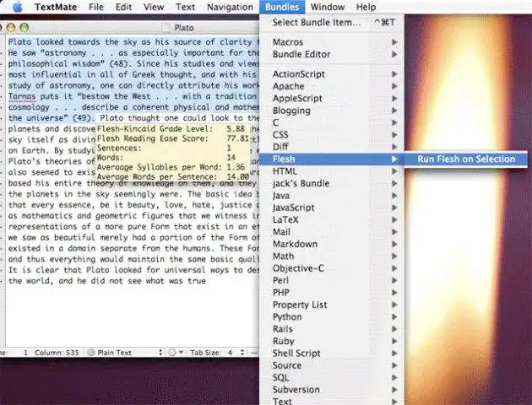
Task: Expand the Blogging bundle submenu
Action: click(x=332, y=111)
